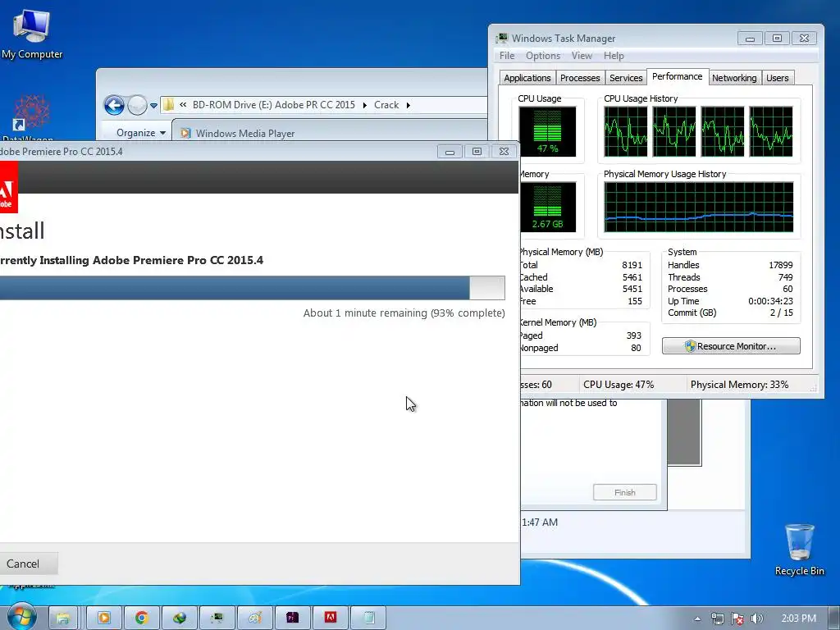The image size is (840, 630).
Task: Open the Windows Start menu orb
Action: point(21,617)
